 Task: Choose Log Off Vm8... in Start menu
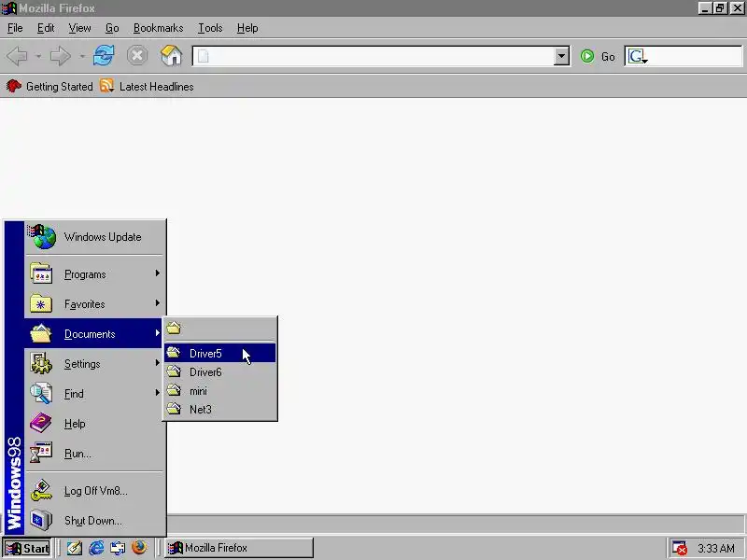pos(94,491)
